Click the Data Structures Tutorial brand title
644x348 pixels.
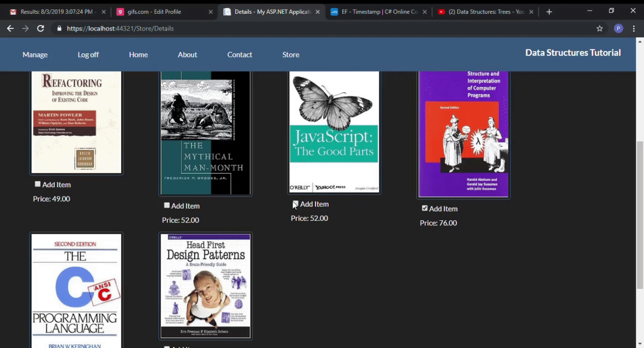click(x=573, y=53)
